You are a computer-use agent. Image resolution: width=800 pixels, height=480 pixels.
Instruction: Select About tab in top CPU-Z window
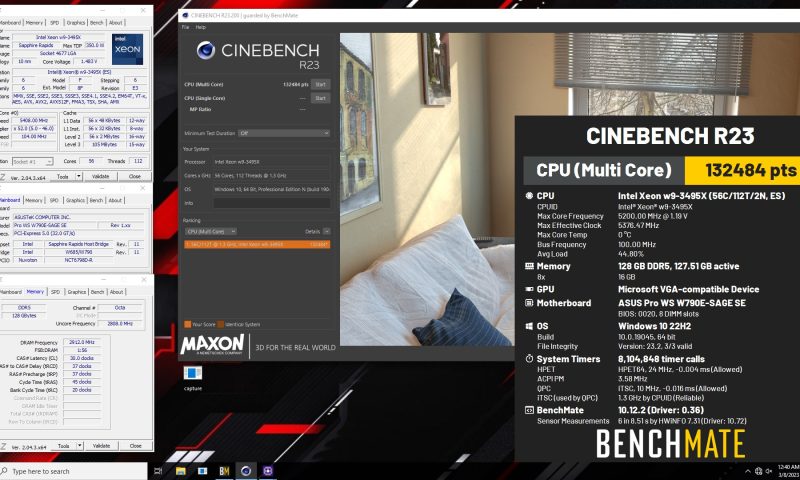116,23
